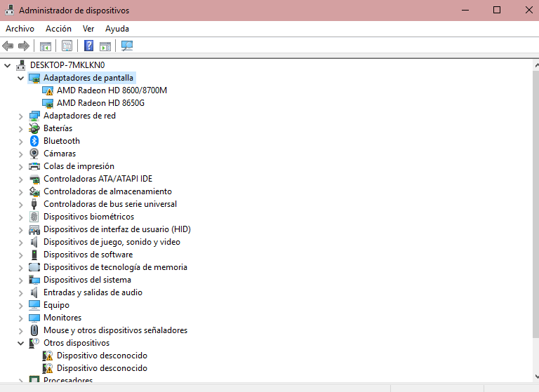
Task: Click the scrollbar down arrow
Action: point(536,377)
